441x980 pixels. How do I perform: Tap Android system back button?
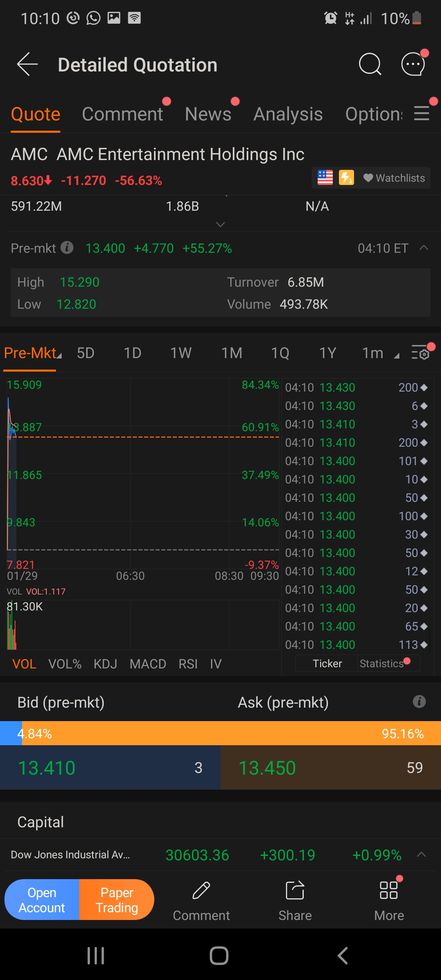point(343,955)
